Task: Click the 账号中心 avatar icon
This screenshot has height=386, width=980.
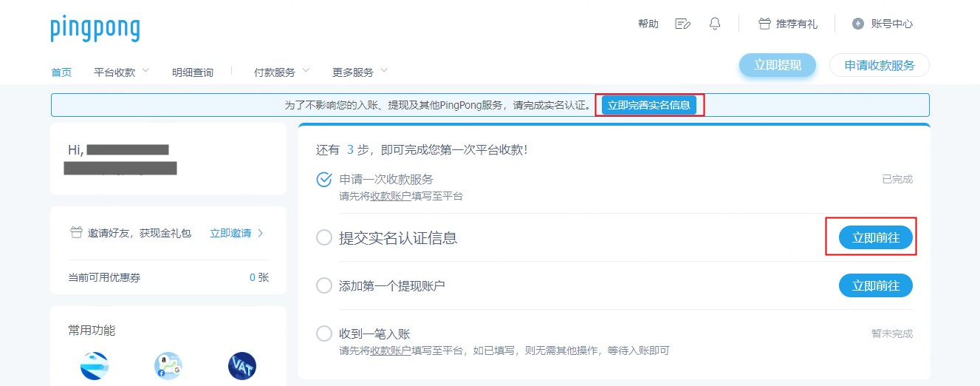Action: [x=857, y=24]
